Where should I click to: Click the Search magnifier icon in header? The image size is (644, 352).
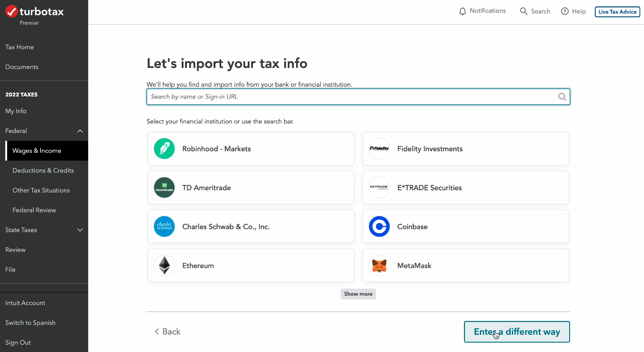tap(524, 11)
